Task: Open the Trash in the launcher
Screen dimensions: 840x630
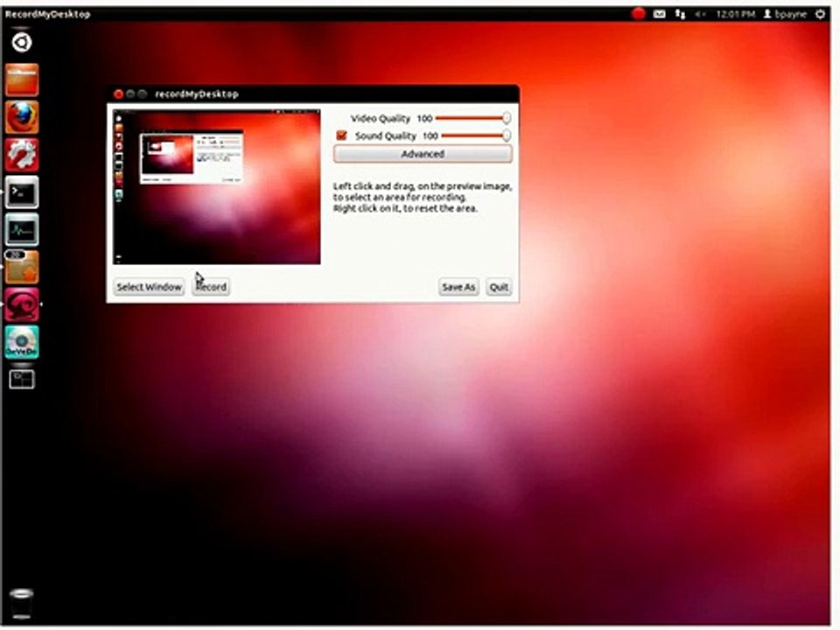Action: (21, 604)
